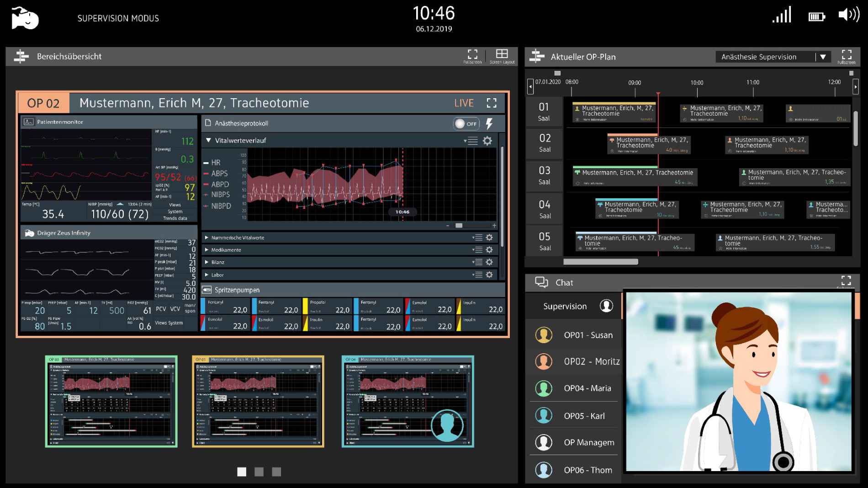Toggle the ABPS trace in the legend
868x488 pixels.
[x=216, y=174]
